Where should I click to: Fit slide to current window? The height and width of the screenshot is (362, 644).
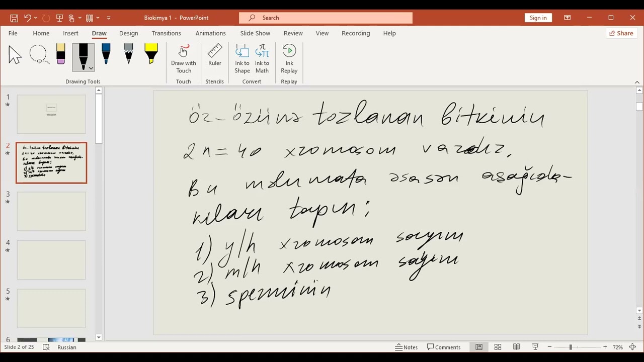pos(633,347)
